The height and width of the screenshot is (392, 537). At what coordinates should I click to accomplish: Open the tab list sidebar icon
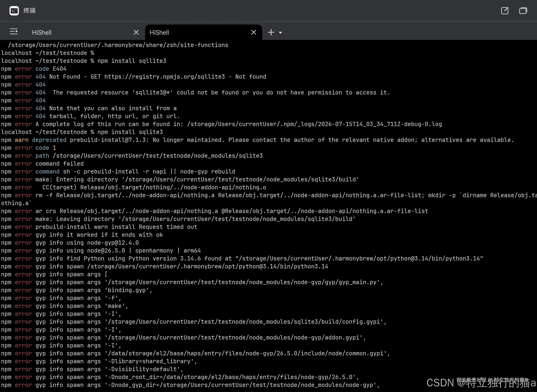tap(14, 32)
